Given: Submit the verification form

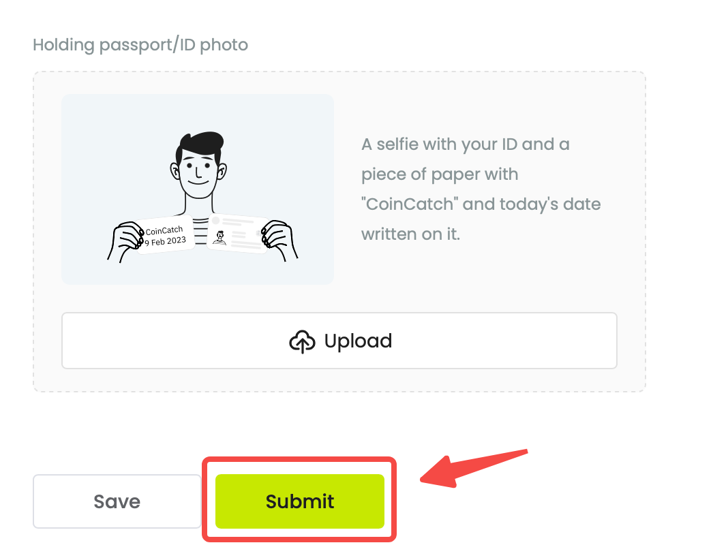Looking at the screenshot, I should 300,501.
